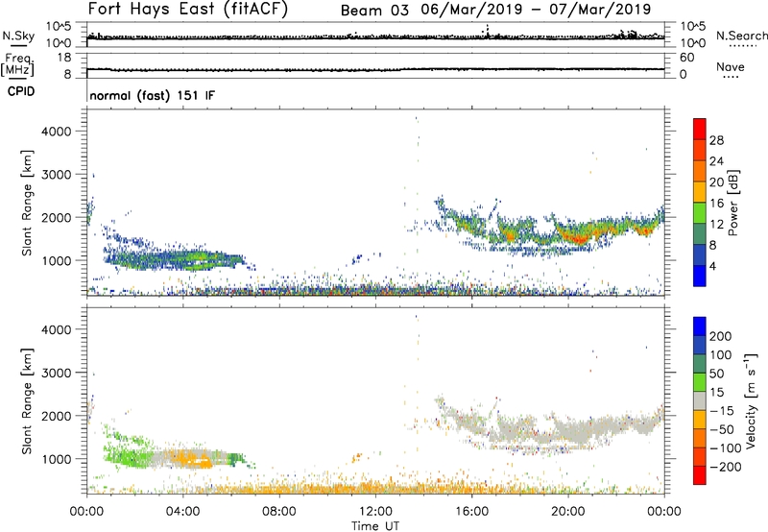
Task: Click the '200' label on velocity colorbar
Action: [x=721, y=336]
